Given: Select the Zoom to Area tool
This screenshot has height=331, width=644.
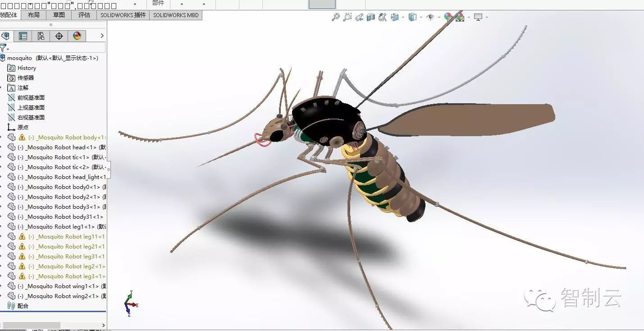Looking at the screenshot, I should click(347, 17).
